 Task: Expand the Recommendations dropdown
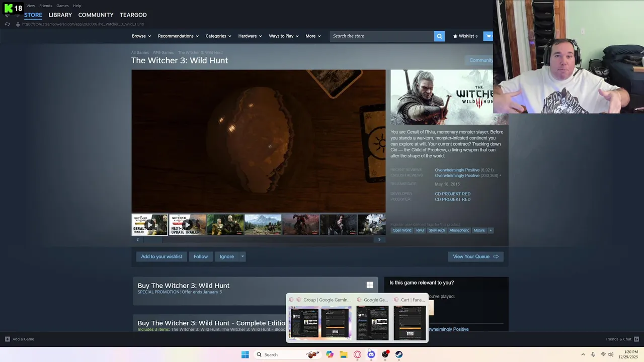(178, 36)
